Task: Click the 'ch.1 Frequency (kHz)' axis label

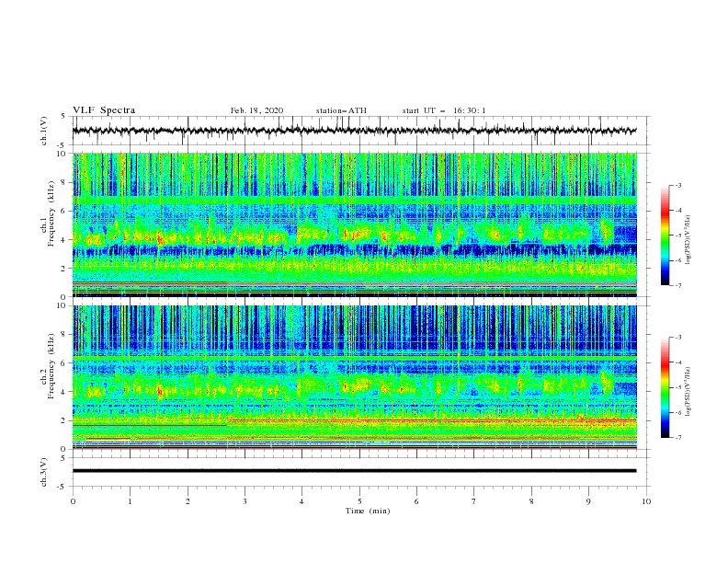Action: tap(49, 213)
